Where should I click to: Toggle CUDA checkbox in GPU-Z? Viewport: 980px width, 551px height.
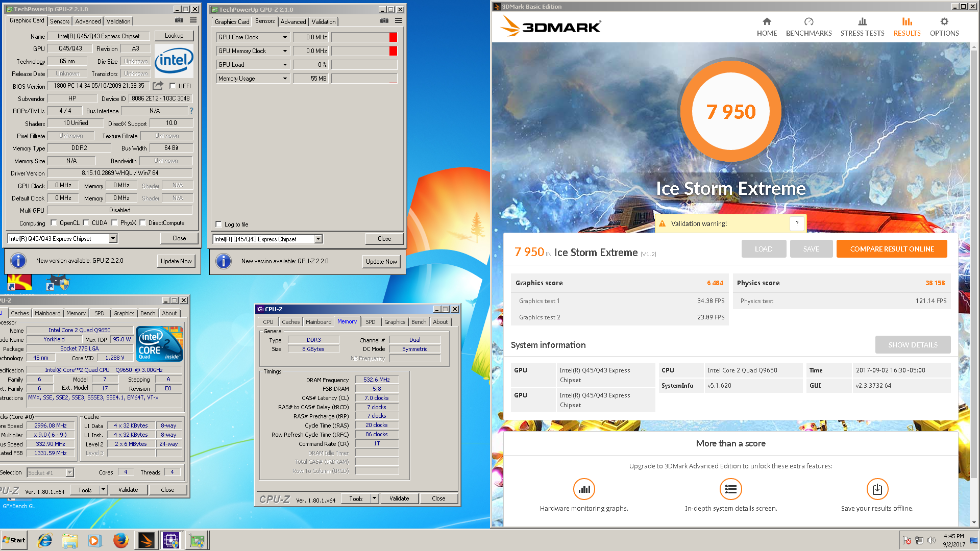click(x=86, y=223)
